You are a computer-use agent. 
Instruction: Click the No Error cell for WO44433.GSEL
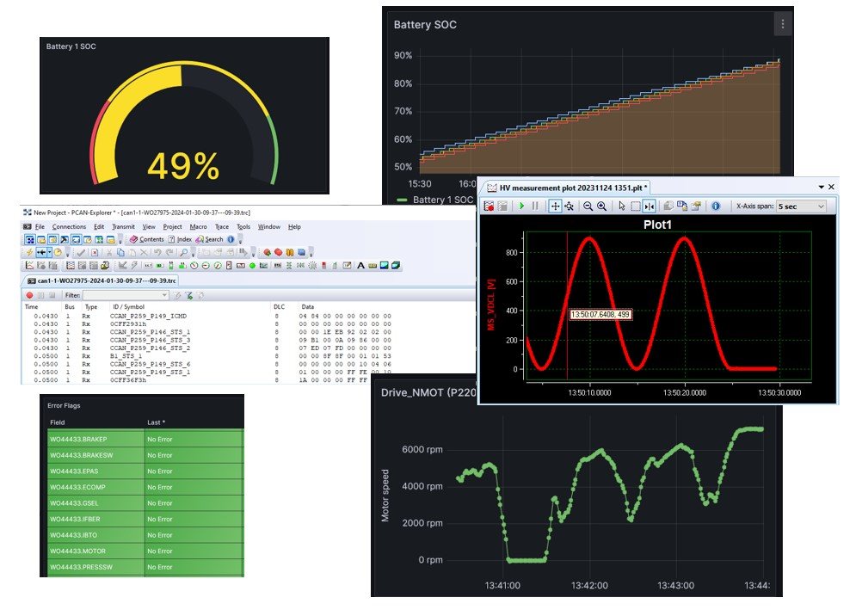(194, 503)
